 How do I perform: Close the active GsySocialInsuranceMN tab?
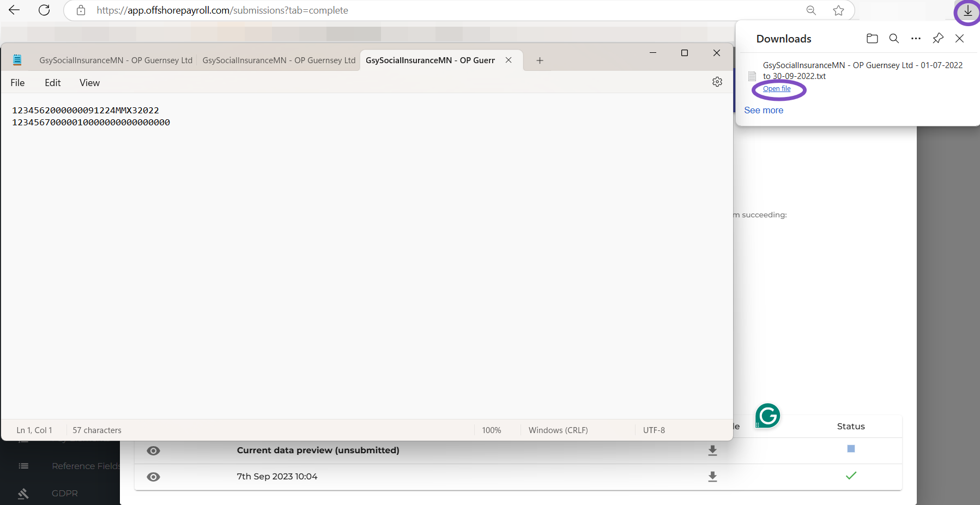pos(508,60)
